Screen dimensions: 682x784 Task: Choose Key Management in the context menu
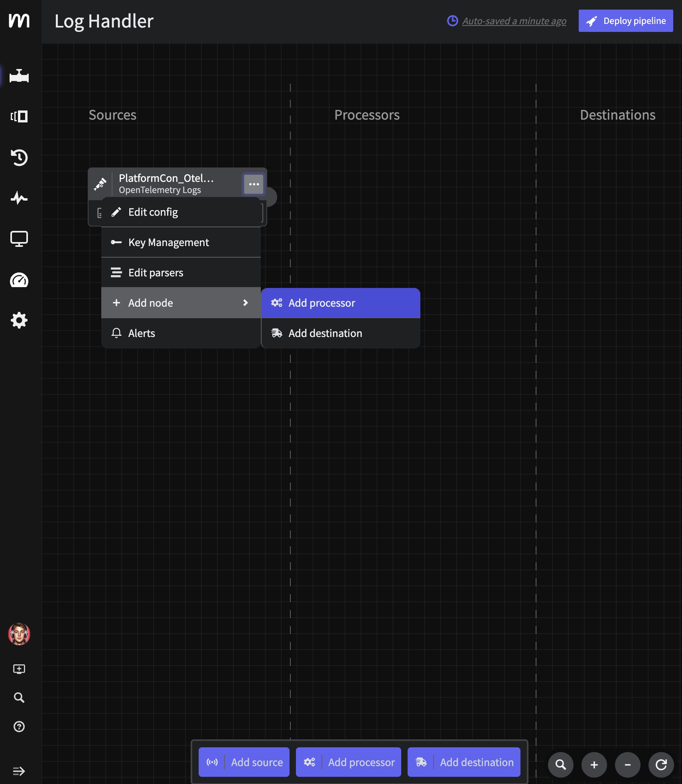(168, 242)
